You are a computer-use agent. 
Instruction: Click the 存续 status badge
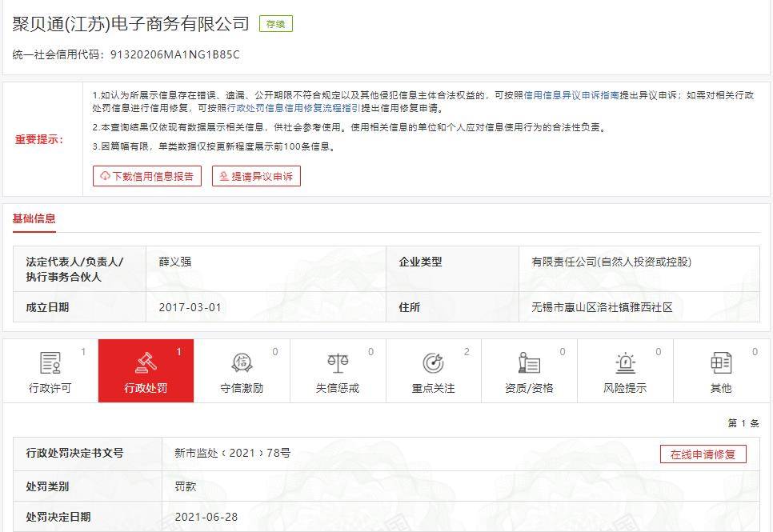[x=276, y=24]
